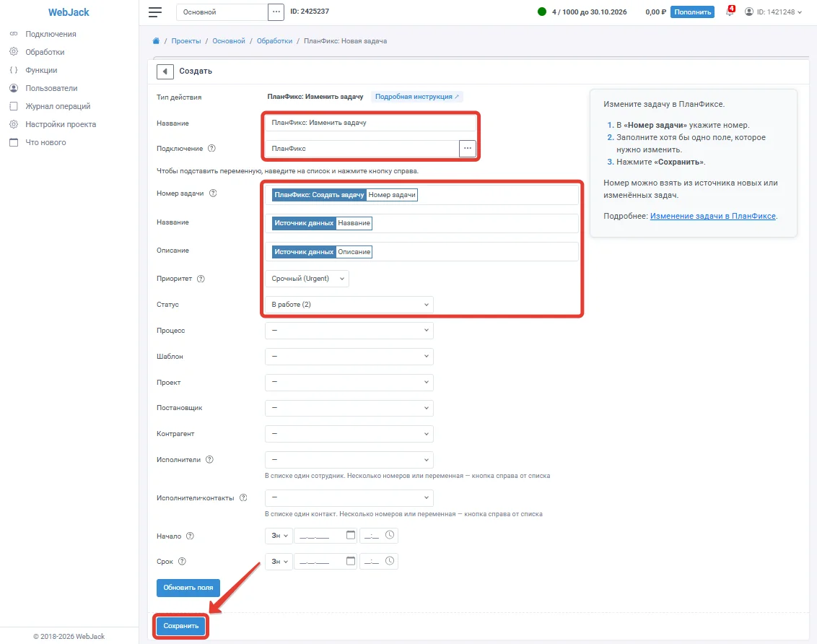Open calendar picker in Начало row
The height and width of the screenshot is (644, 817).
click(x=351, y=535)
